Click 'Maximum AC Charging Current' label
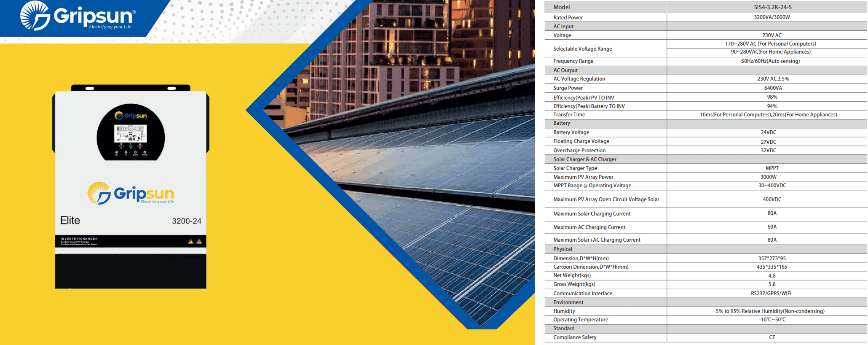The height and width of the screenshot is (345, 868). pyautogui.click(x=589, y=227)
